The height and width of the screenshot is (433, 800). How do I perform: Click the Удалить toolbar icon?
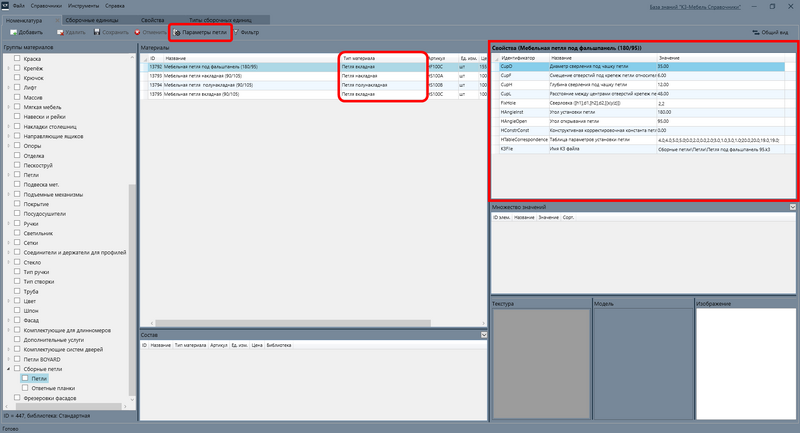coord(60,32)
